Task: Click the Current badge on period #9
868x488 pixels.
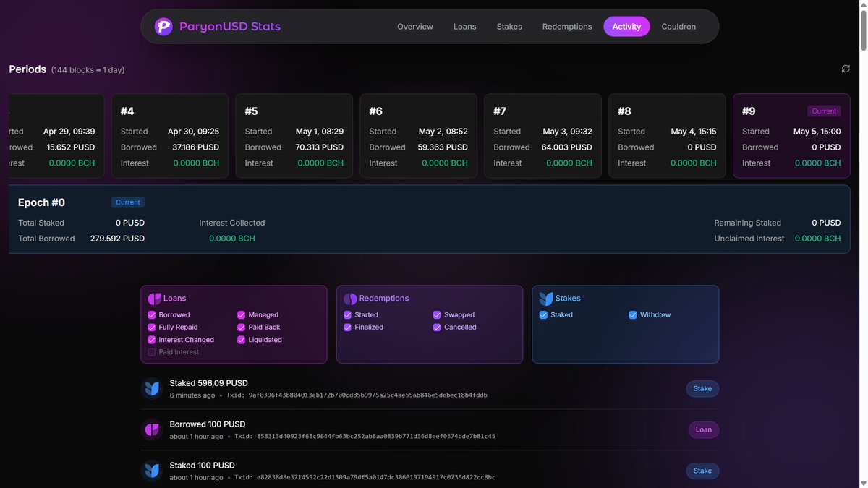Action: pyautogui.click(x=824, y=111)
